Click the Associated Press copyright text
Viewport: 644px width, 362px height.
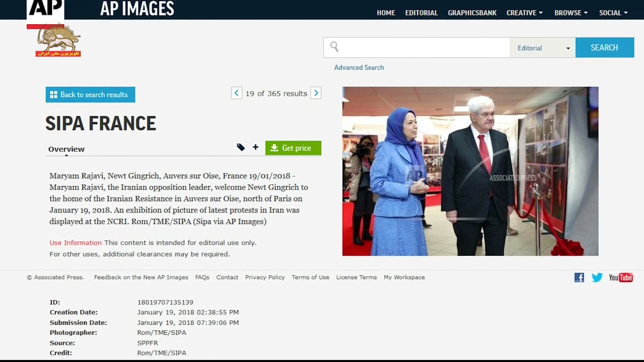[55, 277]
